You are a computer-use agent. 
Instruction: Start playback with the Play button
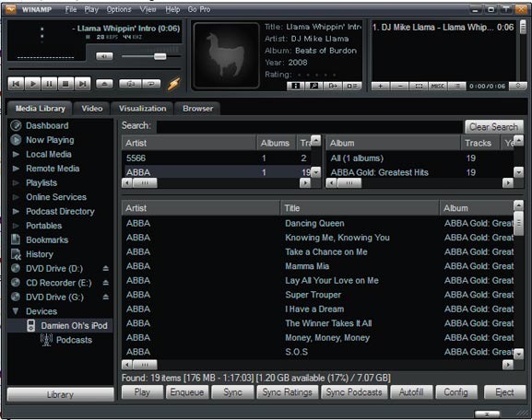(32, 84)
